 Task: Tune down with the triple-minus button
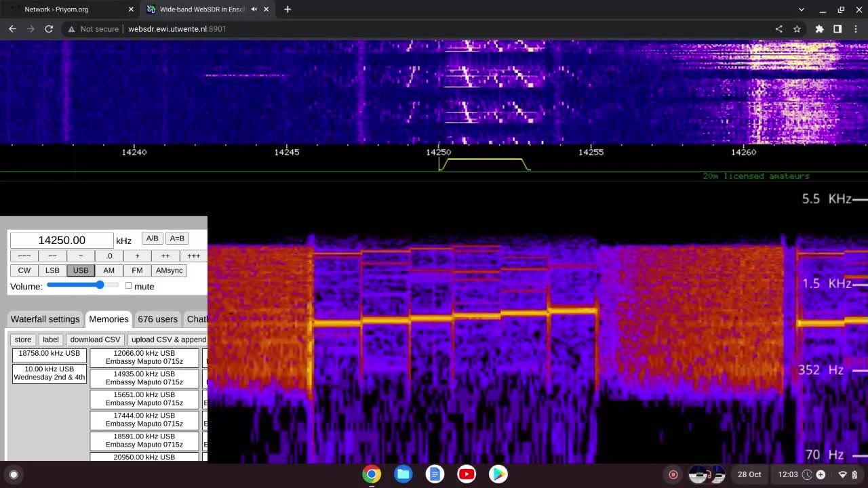tap(24, 256)
